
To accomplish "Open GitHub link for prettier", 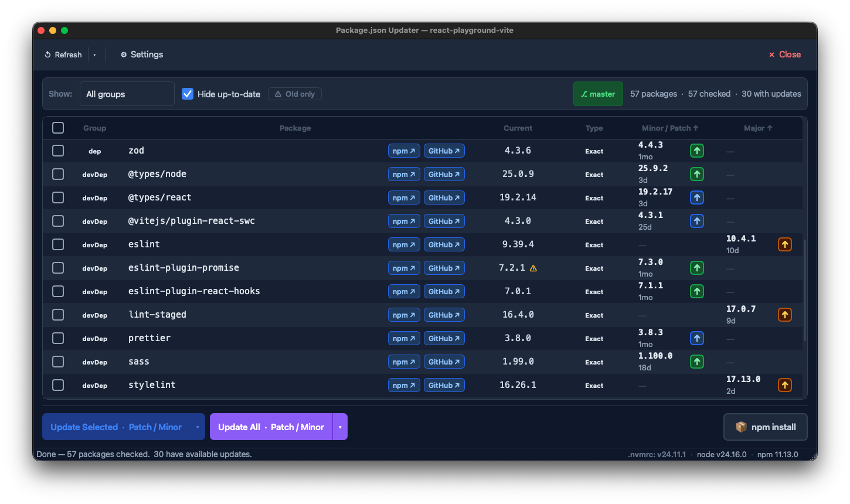I will pyautogui.click(x=444, y=338).
